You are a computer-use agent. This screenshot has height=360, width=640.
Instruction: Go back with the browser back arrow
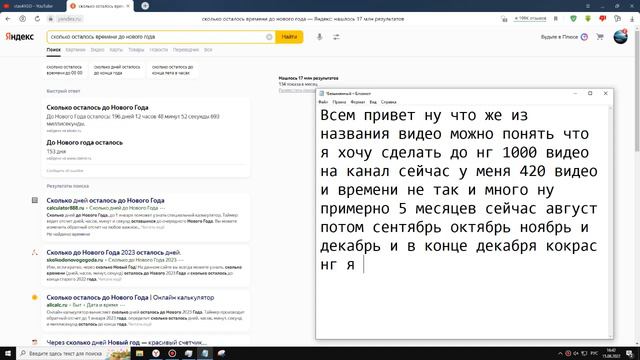8,19
